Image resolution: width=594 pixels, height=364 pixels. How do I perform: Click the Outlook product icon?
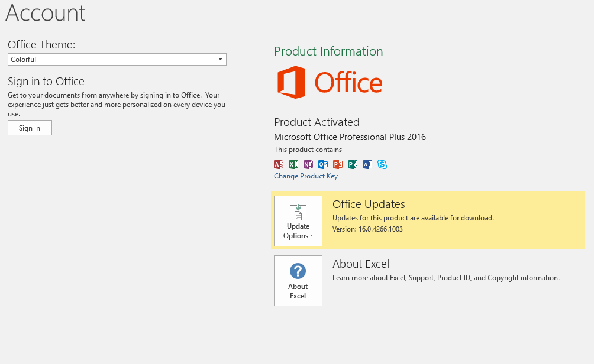point(323,164)
